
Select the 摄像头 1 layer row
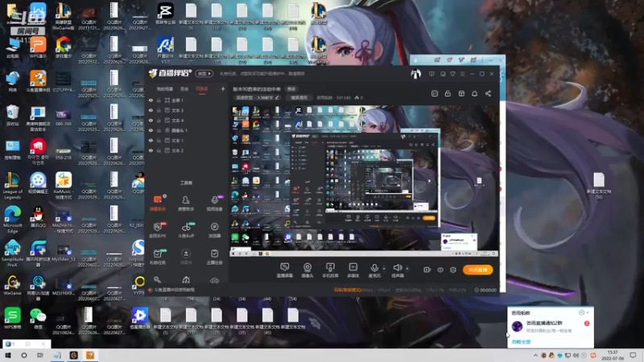(187, 130)
